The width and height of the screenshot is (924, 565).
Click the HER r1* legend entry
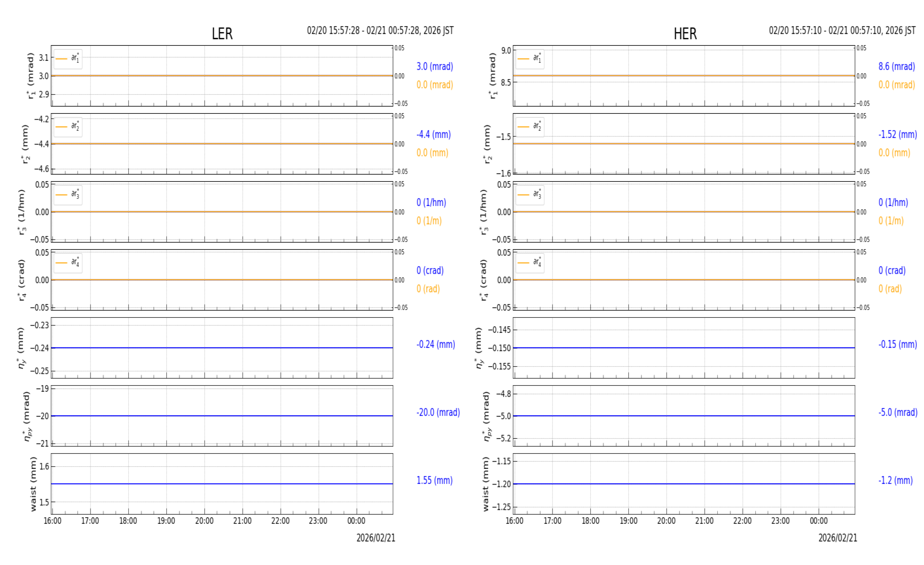[x=529, y=59]
